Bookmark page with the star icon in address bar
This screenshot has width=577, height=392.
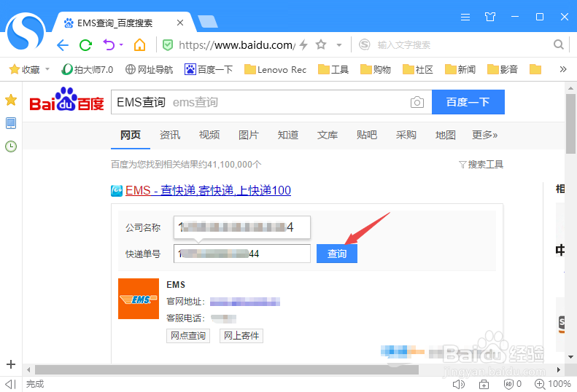coord(321,45)
